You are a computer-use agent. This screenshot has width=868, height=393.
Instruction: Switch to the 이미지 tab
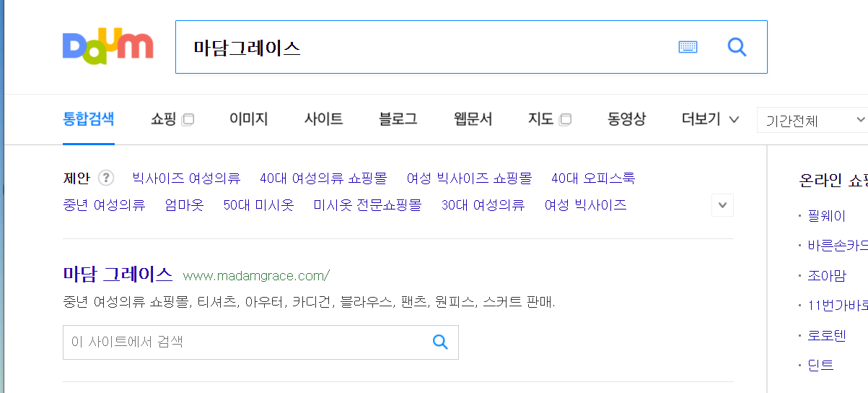248,119
